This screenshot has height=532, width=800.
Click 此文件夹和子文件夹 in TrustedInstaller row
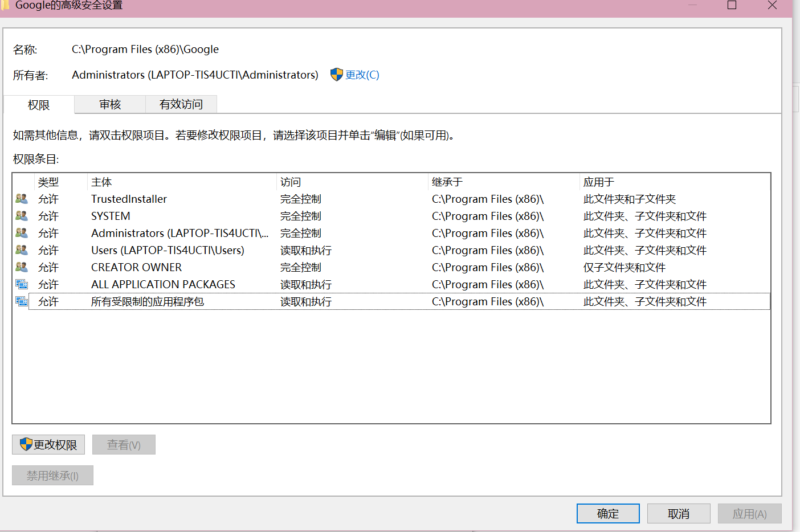630,199
